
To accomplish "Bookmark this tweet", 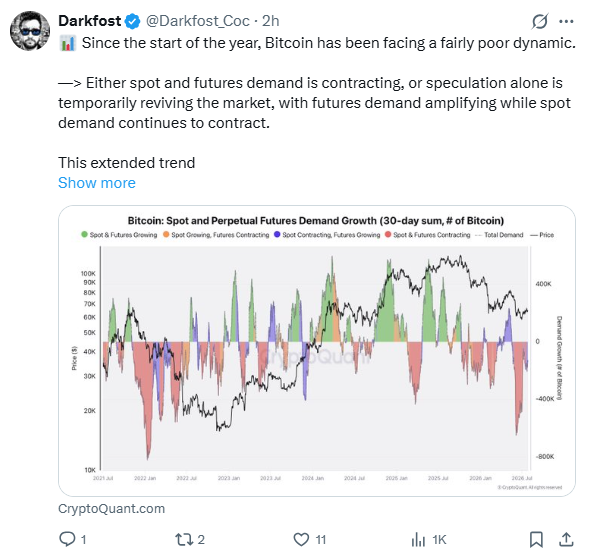I will pos(536,540).
